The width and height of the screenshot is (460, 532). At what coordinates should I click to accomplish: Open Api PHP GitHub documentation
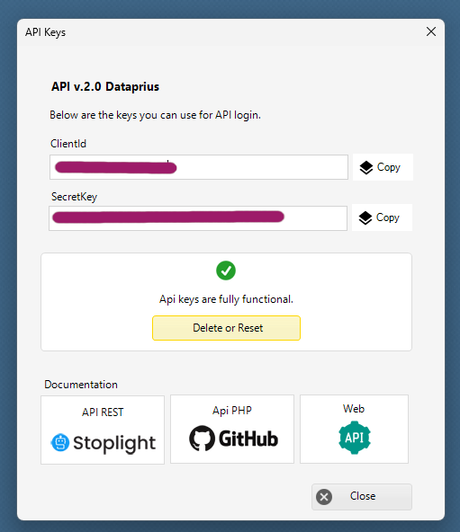point(232,429)
